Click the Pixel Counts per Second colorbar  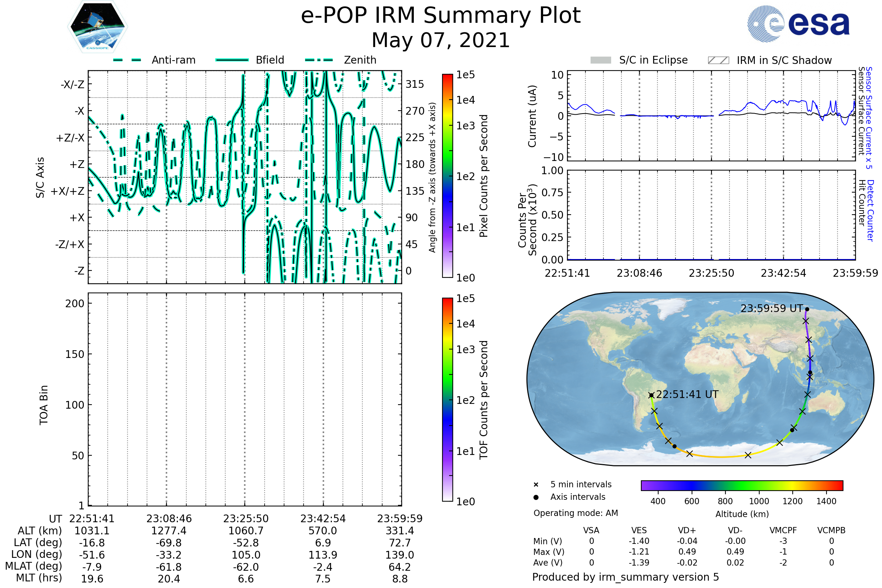447,176
